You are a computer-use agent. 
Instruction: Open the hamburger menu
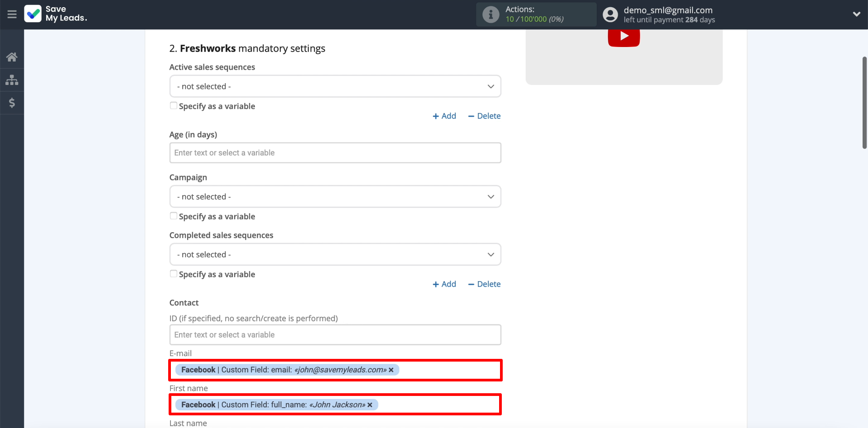point(12,14)
